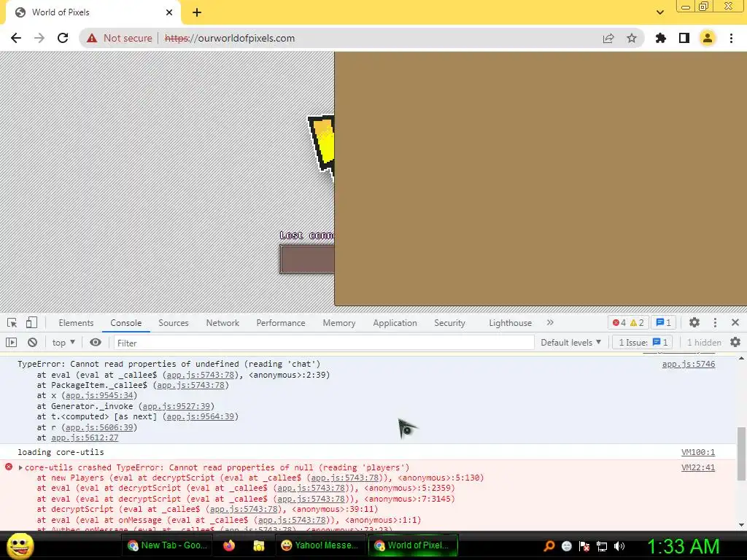Create a live expression with the eye icon

click(x=96, y=343)
